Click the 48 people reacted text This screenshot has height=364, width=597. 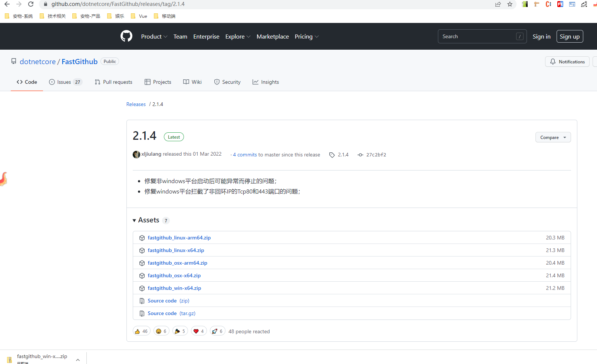[249, 331]
